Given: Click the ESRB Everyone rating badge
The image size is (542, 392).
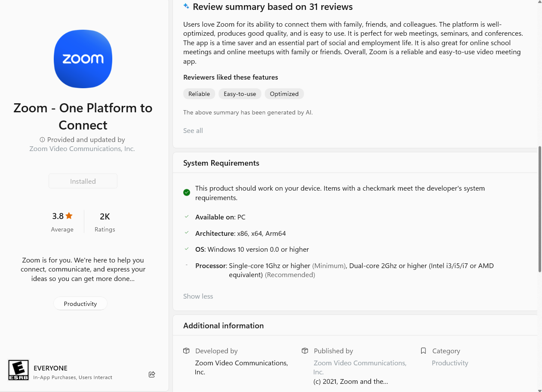Looking at the screenshot, I should [x=18, y=370].
